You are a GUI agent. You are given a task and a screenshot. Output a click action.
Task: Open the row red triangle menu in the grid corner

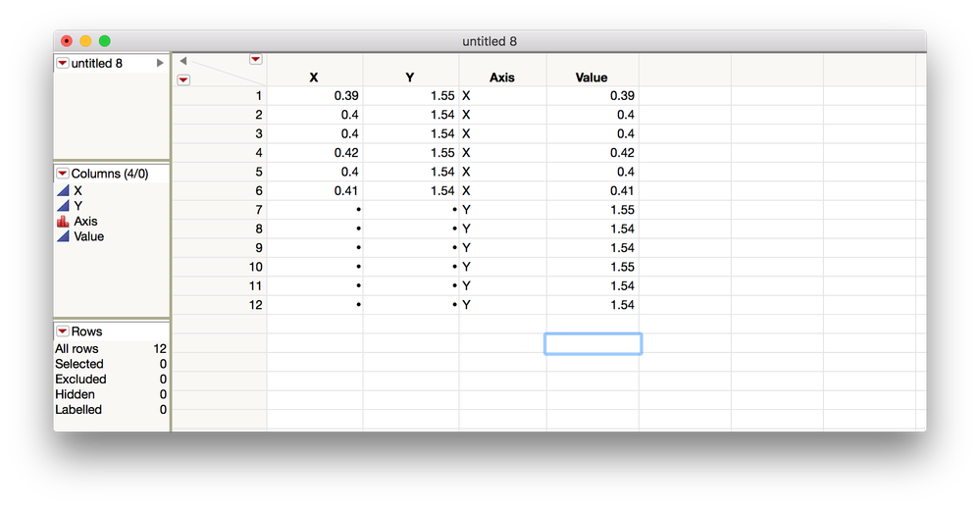[x=183, y=79]
